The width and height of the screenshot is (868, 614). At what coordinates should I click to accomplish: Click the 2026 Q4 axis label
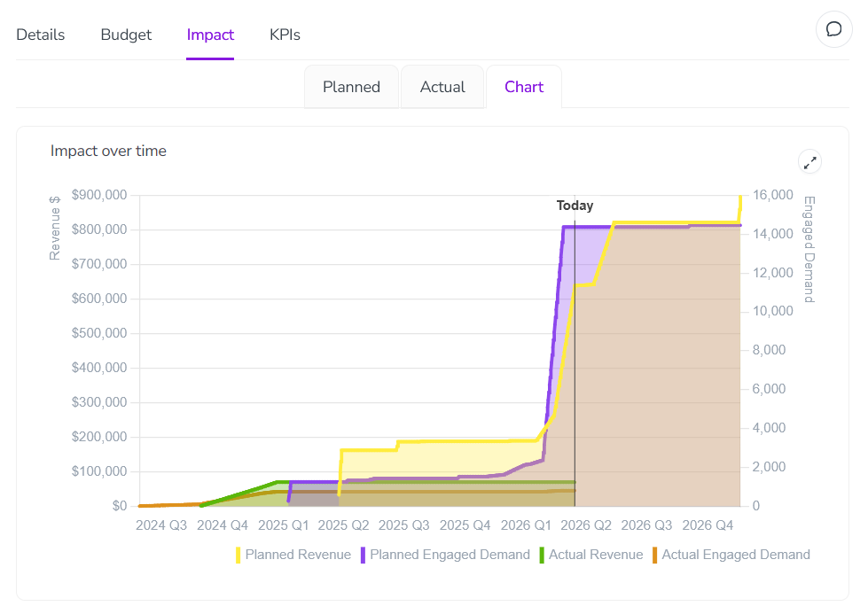708,525
